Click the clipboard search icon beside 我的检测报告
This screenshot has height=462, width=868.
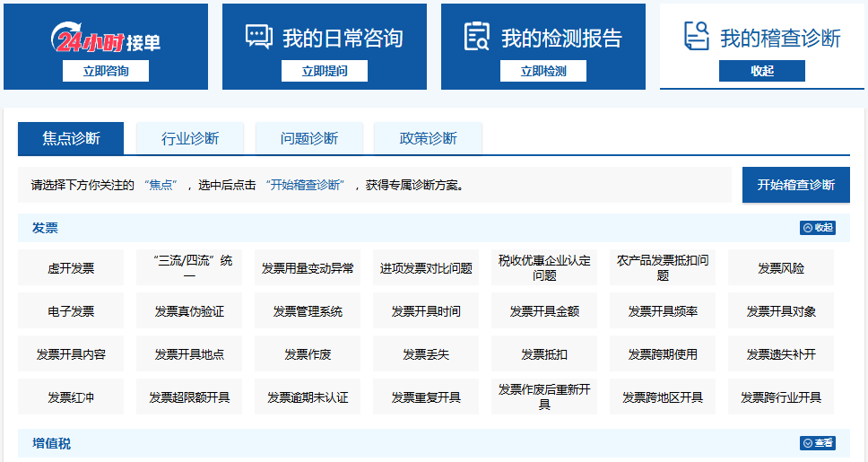(476, 37)
